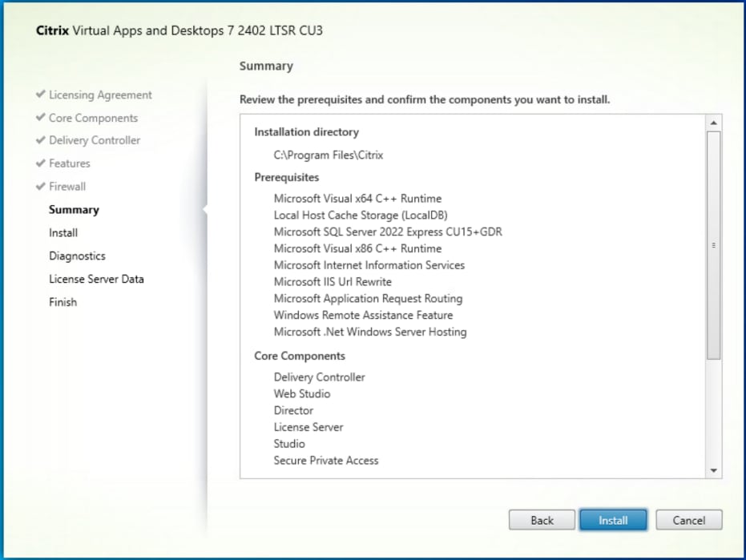The height and width of the screenshot is (560, 746).
Task: Click the C:\Program Files\Citrix path text
Action: point(329,155)
